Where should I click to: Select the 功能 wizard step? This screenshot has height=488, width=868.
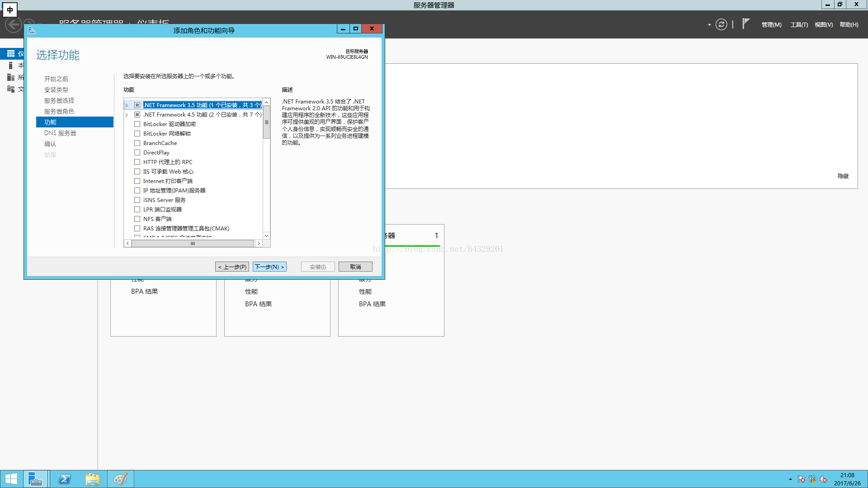tap(75, 122)
